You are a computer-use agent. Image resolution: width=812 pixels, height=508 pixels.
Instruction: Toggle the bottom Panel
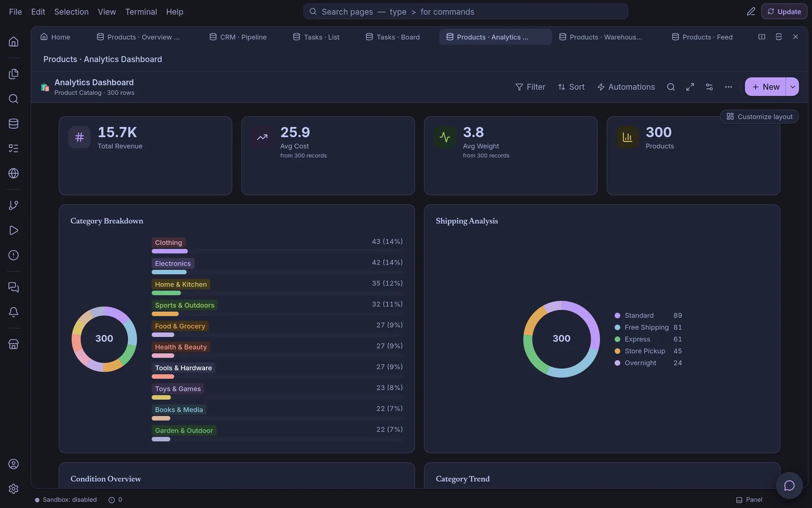(749, 500)
